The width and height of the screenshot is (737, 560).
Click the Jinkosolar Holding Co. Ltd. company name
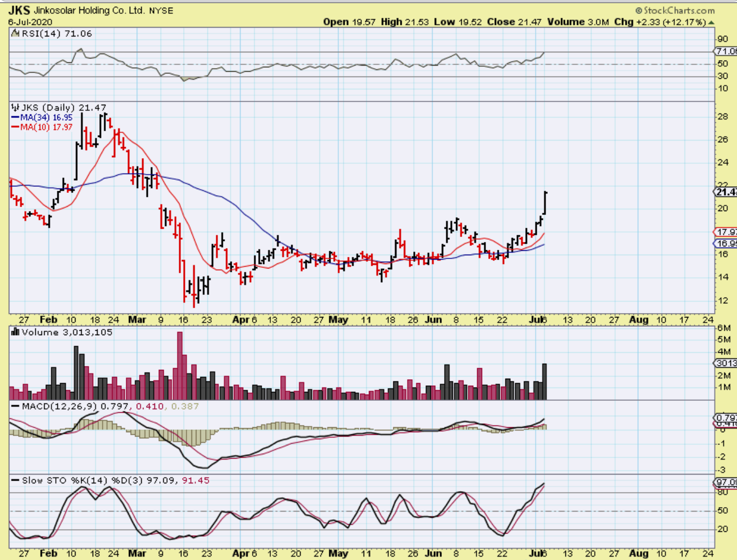(89, 10)
